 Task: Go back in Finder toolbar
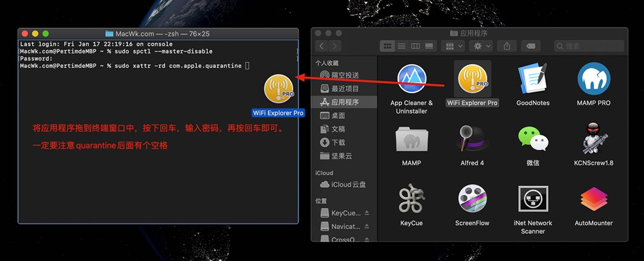[321, 46]
